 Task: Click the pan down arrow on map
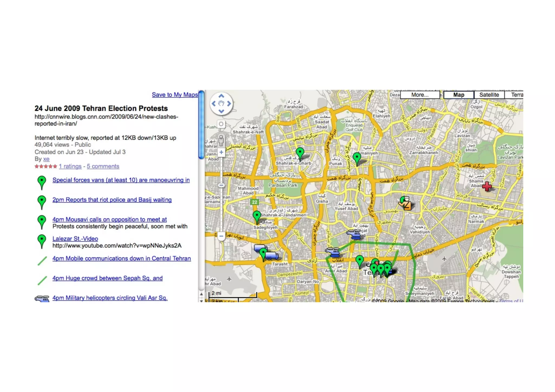pyautogui.click(x=221, y=111)
